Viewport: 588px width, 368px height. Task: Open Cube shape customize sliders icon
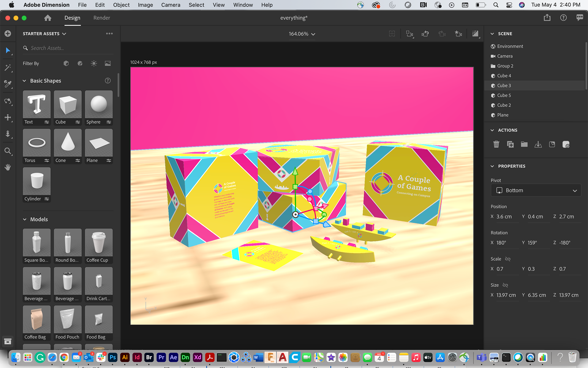click(78, 122)
